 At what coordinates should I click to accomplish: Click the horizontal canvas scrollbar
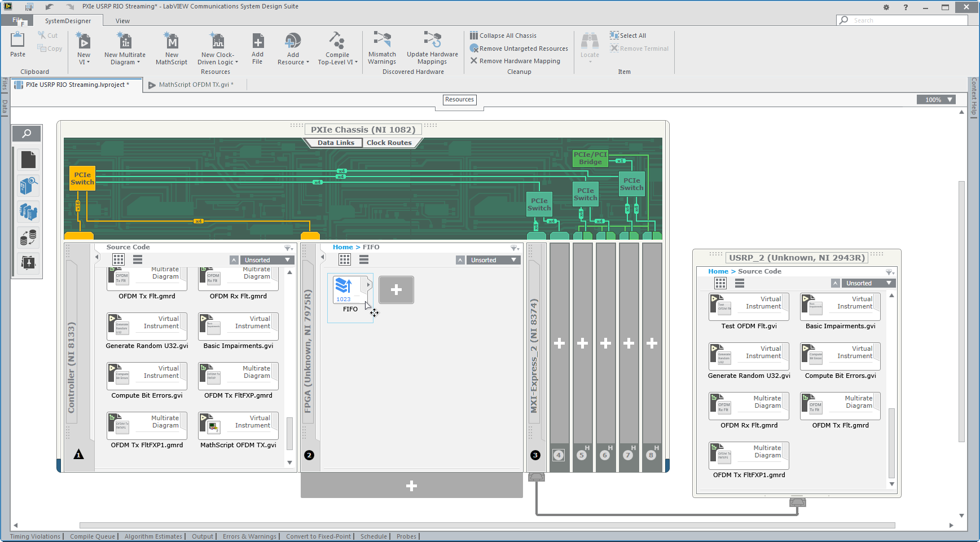(x=487, y=525)
